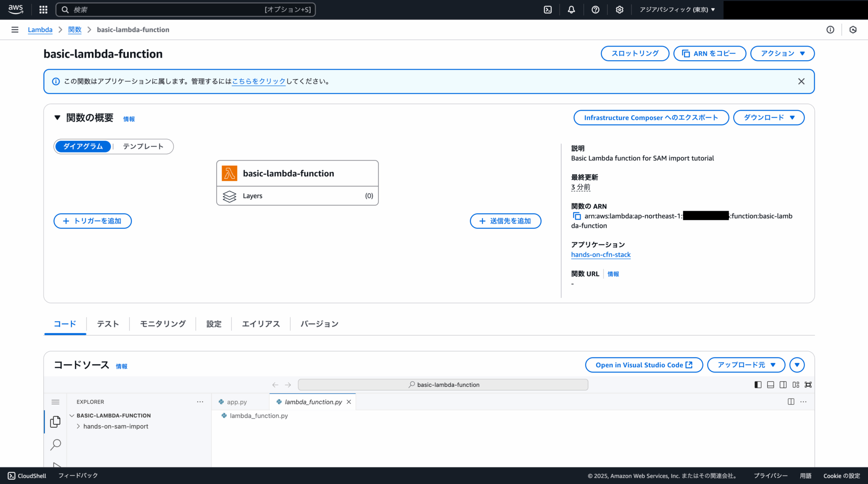Expand the hands-on-sam-import folder
The height and width of the screenshot is (484, 868).
[78, 426]
